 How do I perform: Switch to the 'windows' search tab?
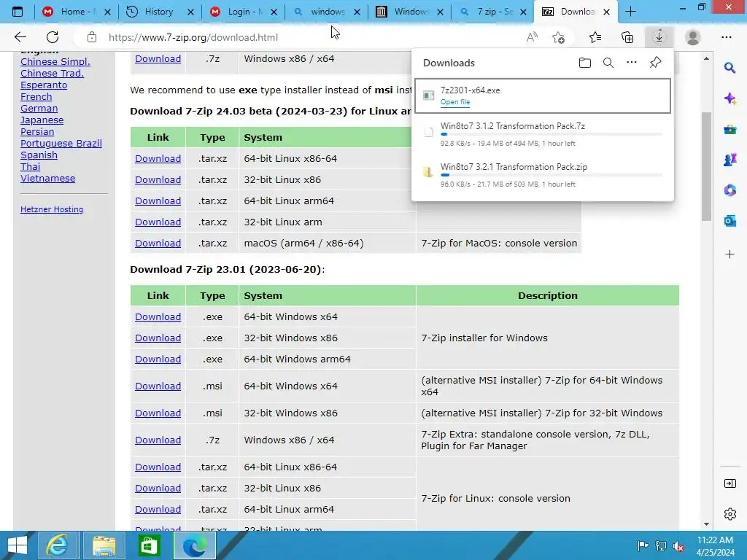pyautogui.click(x=326, y=12)
